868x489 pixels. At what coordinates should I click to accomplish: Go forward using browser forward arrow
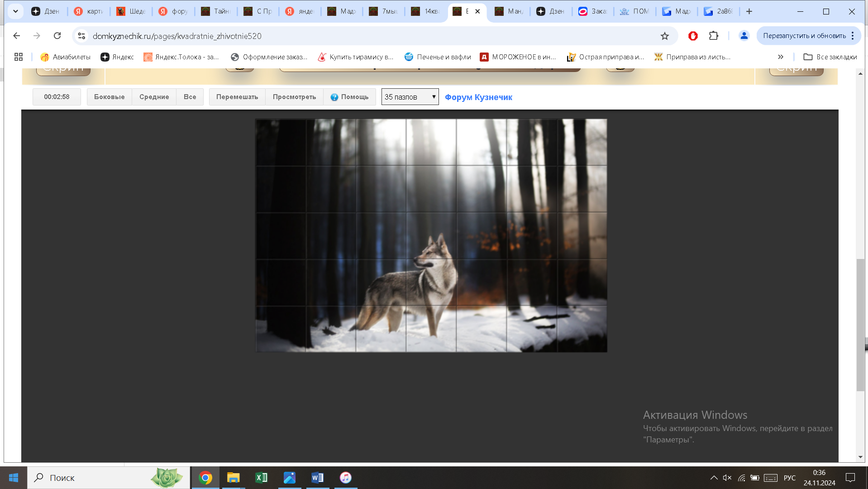click(37, 36)
